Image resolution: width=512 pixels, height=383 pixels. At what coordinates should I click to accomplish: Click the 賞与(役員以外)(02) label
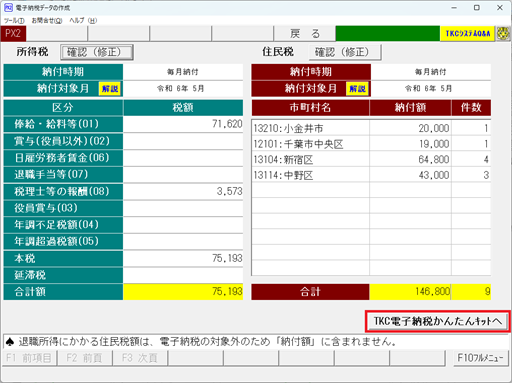pyautogui.click(x=63, y=141)
